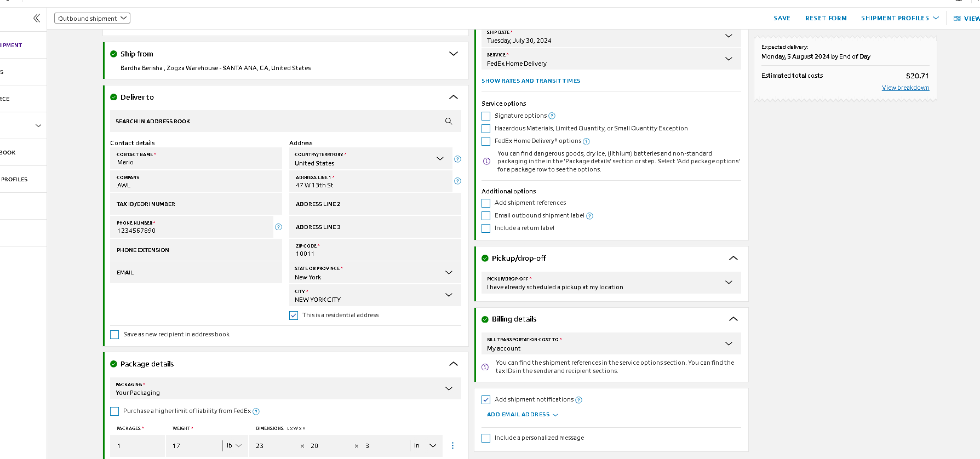This screenshot has width=980, height=459.
Task: Open help icon beside Add shipment notifications
Action: click(x=578, y=400)
